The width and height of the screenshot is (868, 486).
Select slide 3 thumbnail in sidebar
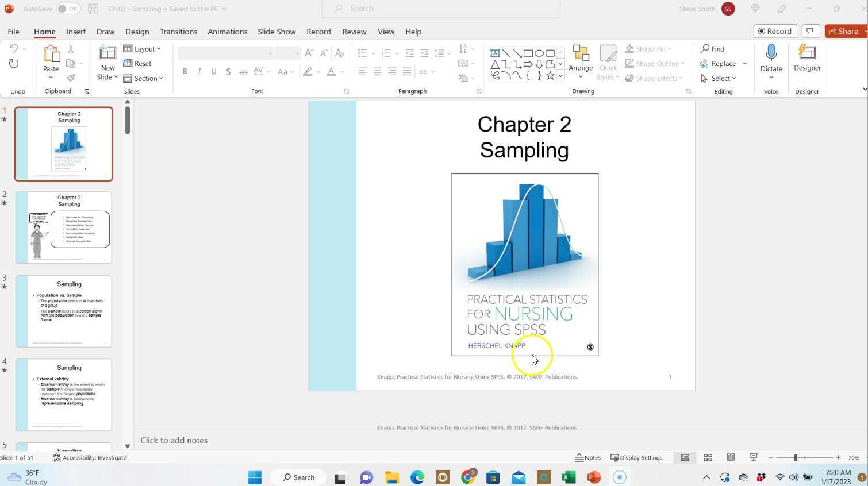(x=64, y=310)
